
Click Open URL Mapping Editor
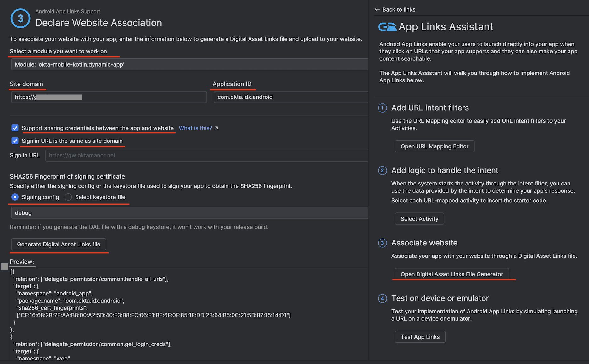(434, 146)
